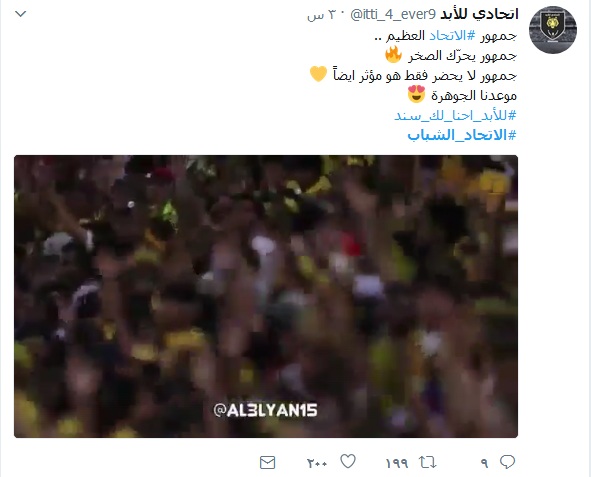The image size is (591, 477).
Task: Play the crowd video thumbnail
Action: coord(266,296)
